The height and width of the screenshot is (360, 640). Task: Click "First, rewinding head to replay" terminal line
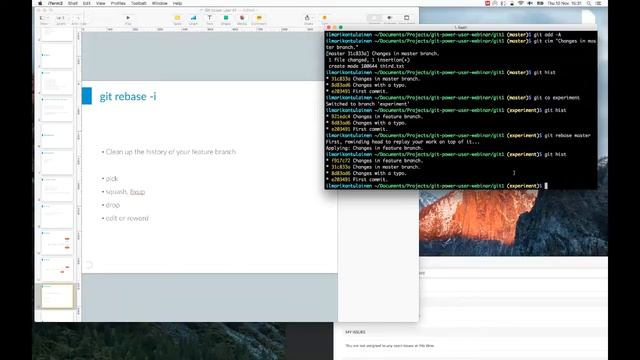click(x=402, y=142)
